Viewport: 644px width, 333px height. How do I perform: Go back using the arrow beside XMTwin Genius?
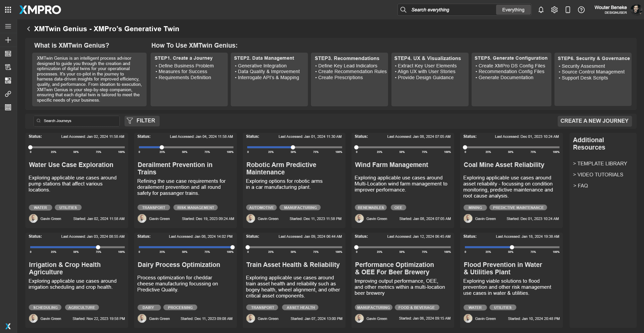29,29
